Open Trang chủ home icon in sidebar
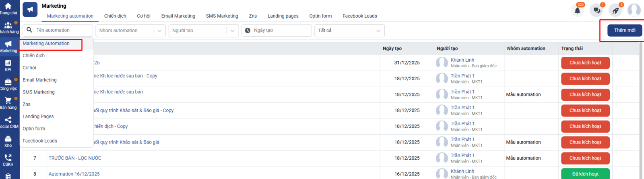 coord(8,8)
